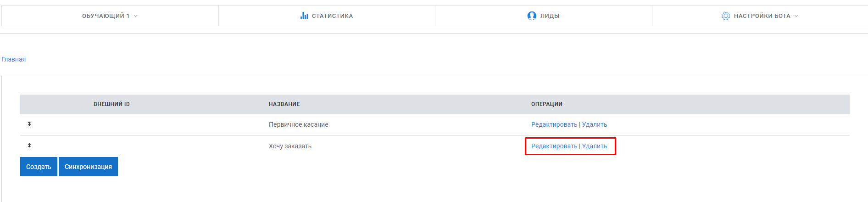Click the person icon beside ЛИДЫ
Screen dimensions: 868x202
point(532,16)
